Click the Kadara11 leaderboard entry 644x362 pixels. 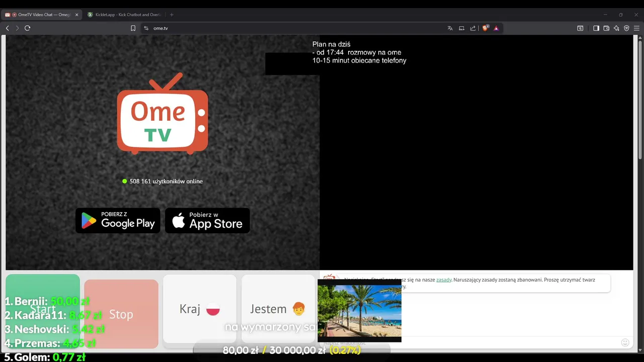53,315
